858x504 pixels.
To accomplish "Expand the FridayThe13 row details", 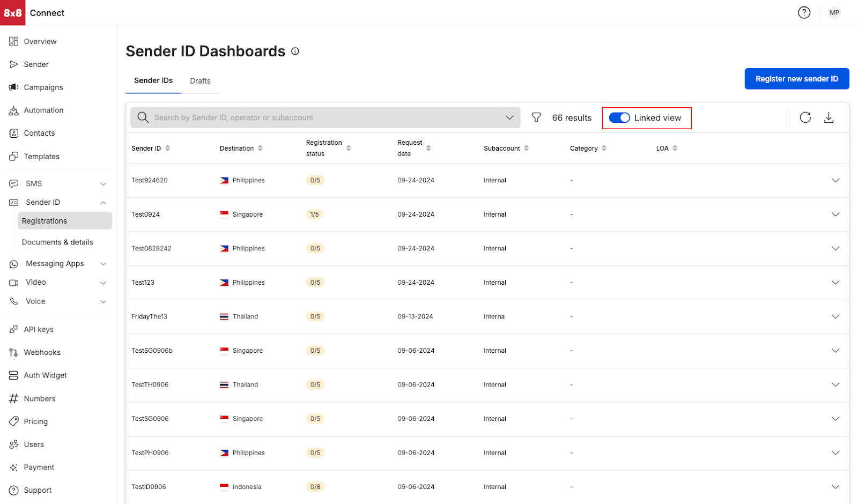I will (x=835, y=316).
